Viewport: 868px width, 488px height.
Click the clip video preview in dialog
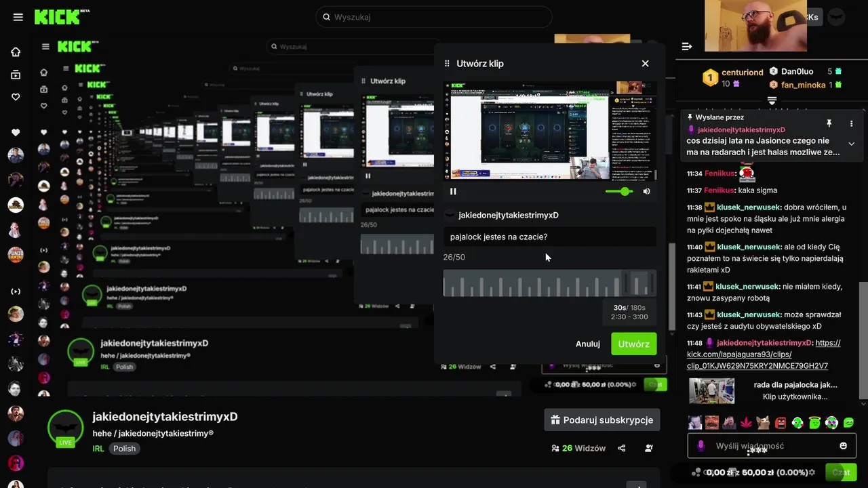(x=550, y=131)
